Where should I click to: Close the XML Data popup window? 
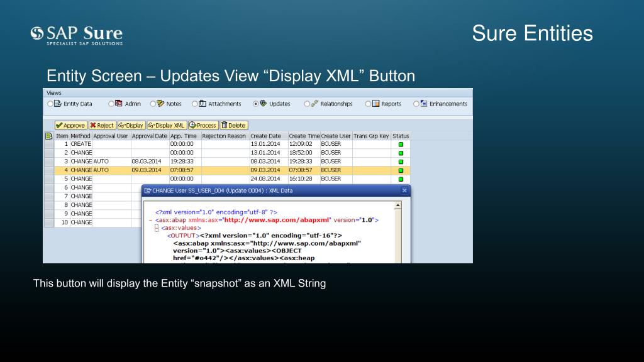click(404, 190)
